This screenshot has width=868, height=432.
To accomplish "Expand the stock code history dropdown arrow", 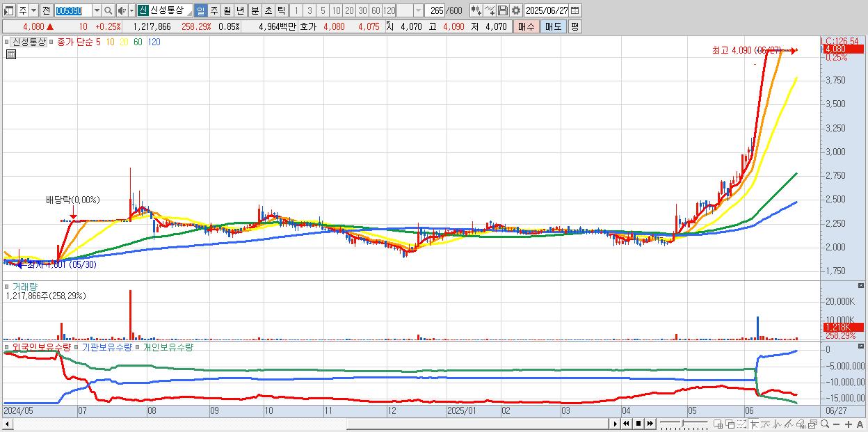I will tap(97, 10).
